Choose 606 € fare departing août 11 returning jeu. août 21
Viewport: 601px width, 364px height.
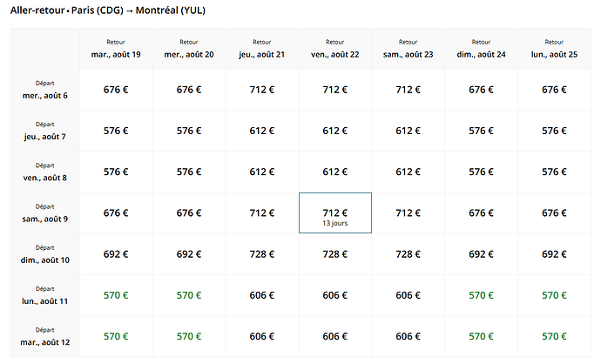point(262,295)
